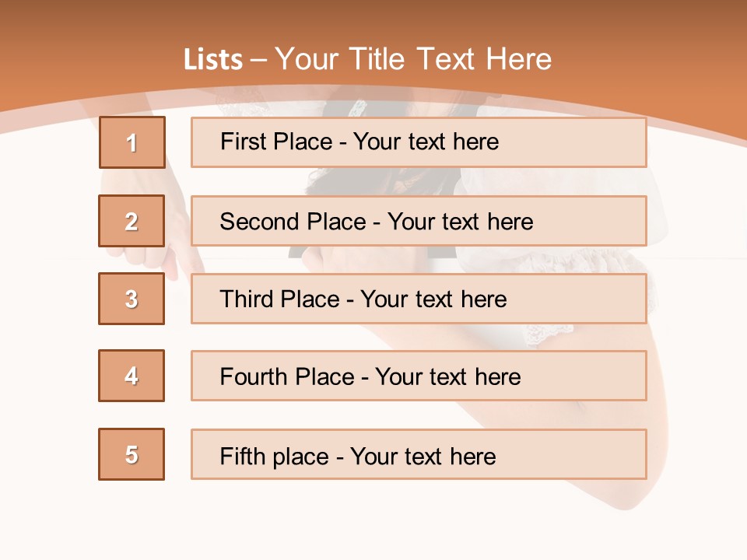Click the word 'Third' in row three

click(246, 299)
